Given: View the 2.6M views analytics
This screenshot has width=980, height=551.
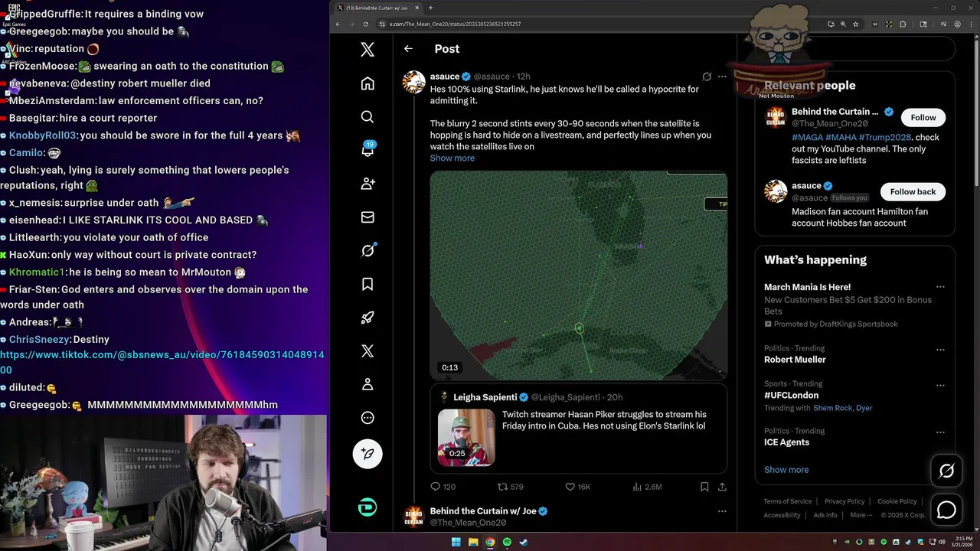Looking at the screenshot, I should tap(647, 487).
